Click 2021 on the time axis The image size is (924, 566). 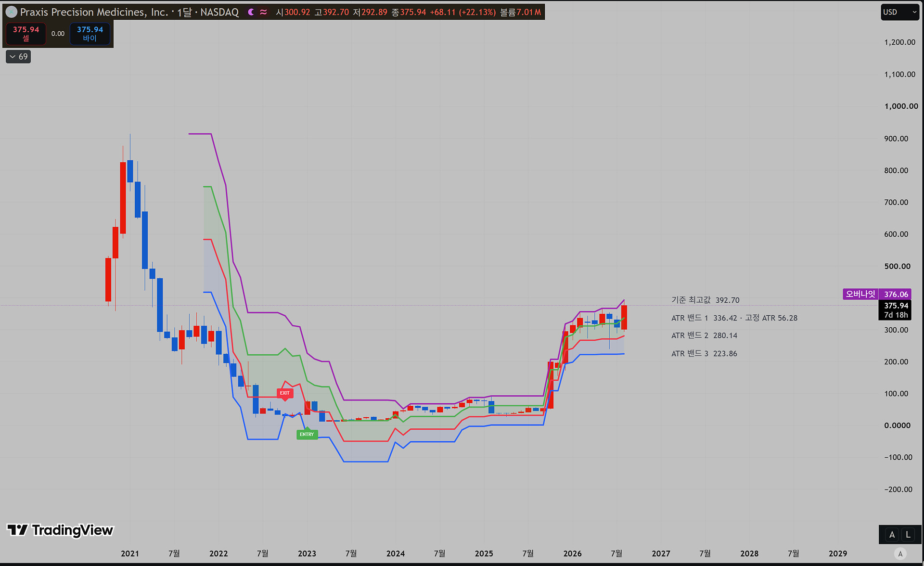(x=130, y=553)
